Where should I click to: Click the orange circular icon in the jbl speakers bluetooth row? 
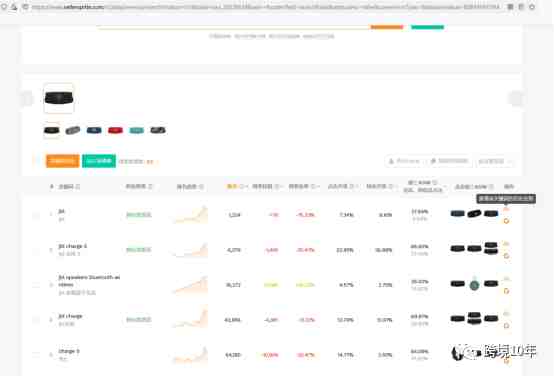pyautogui.click(x=506, y=290)
